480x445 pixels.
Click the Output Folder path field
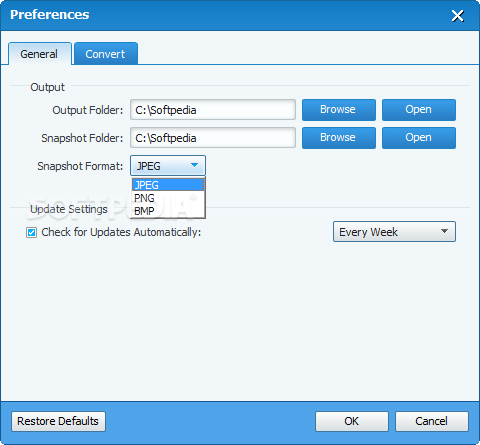click(x=213, y=110)
